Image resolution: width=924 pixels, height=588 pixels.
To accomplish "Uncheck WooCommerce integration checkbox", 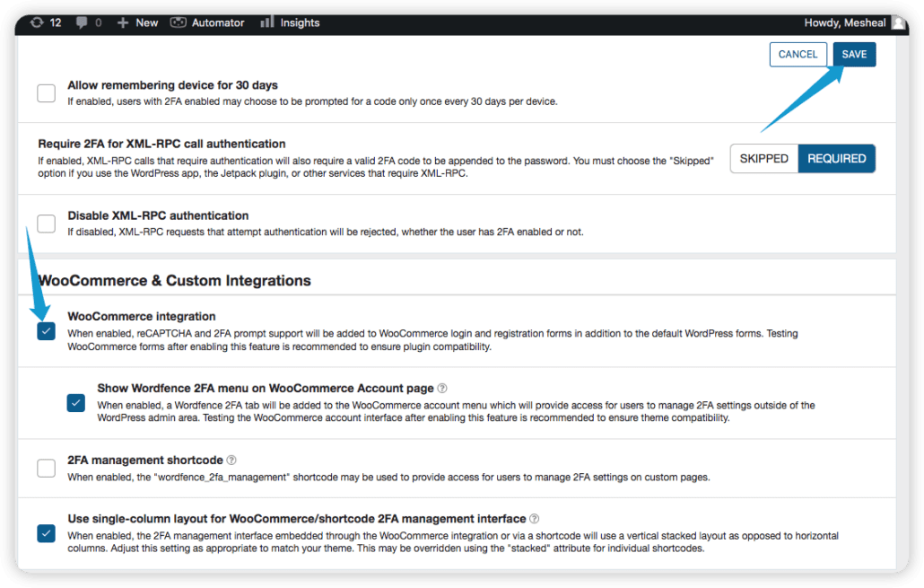I will [x=46, y=331].
